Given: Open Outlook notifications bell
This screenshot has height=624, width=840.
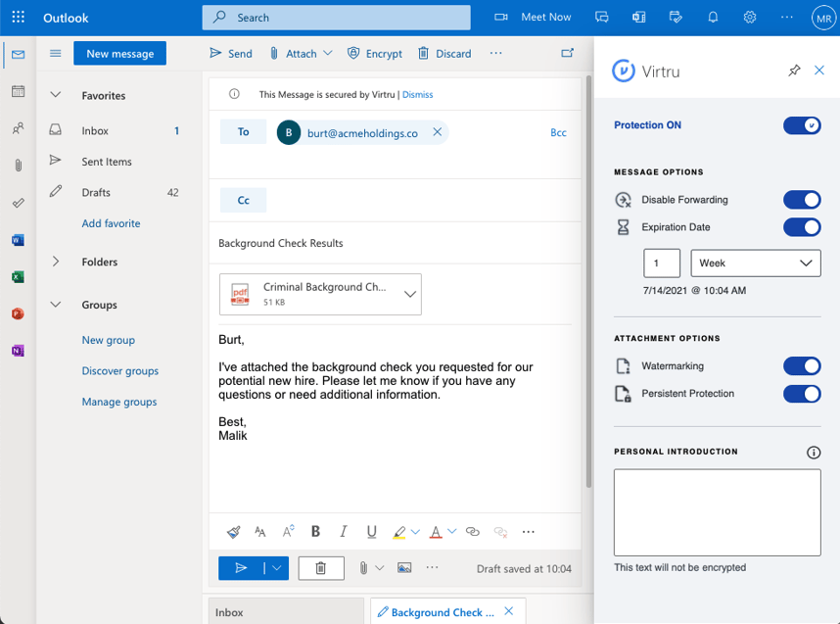Looking at the screenshot, I should (713, 17).
